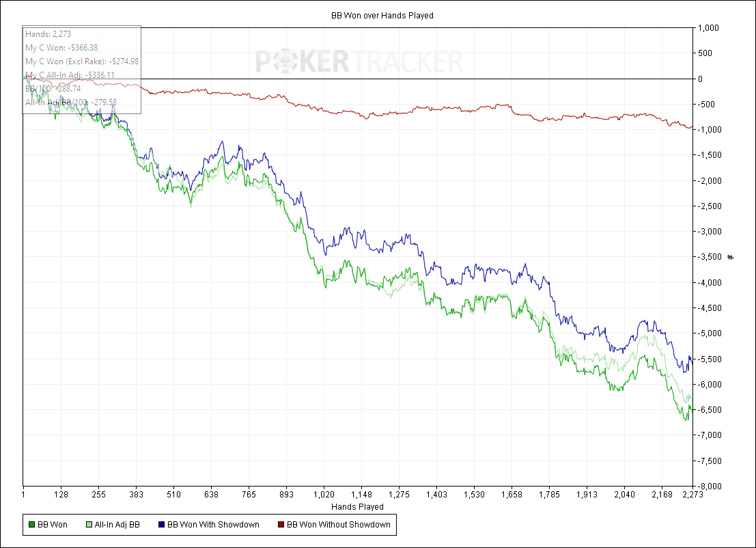Select the 'BB Won Without Showdown' legend label

(339, 524)
